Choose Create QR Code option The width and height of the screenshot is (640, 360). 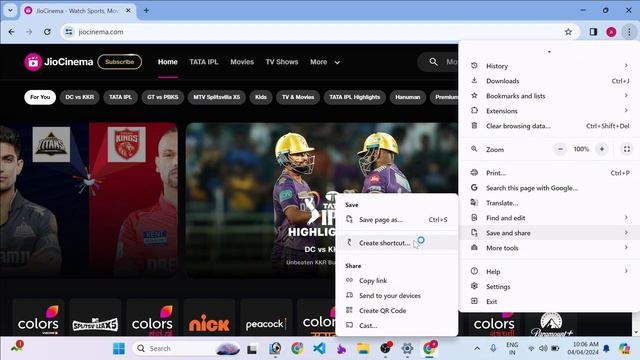396,311
